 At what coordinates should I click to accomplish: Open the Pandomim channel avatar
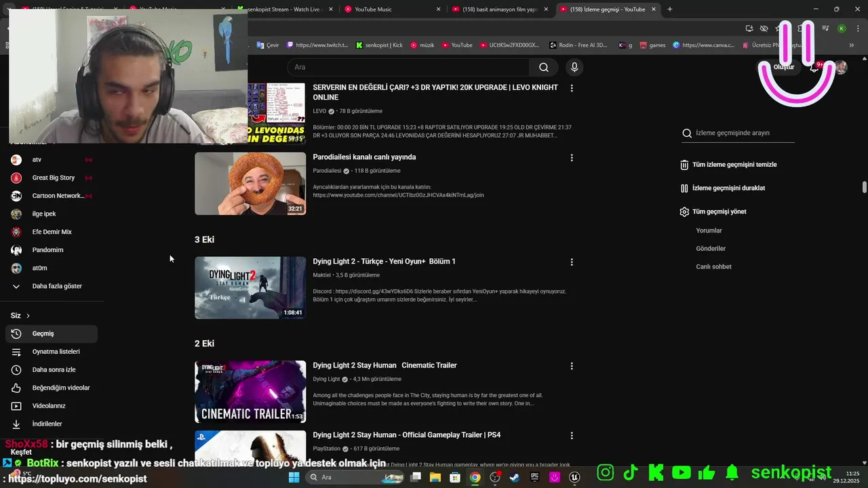[x=16, y=250]
